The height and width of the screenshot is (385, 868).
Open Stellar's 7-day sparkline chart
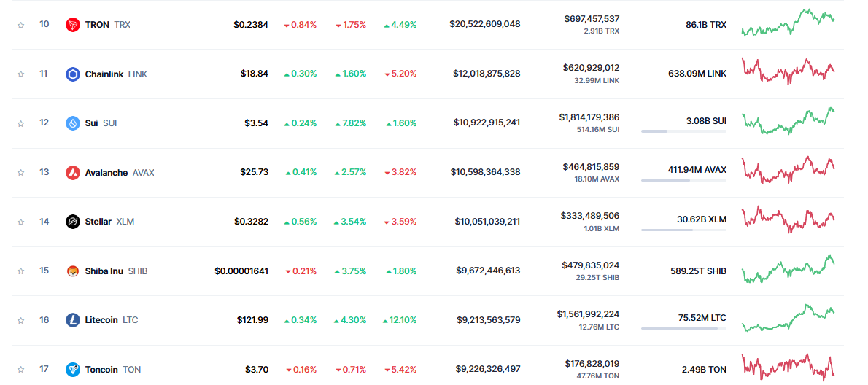788,219
